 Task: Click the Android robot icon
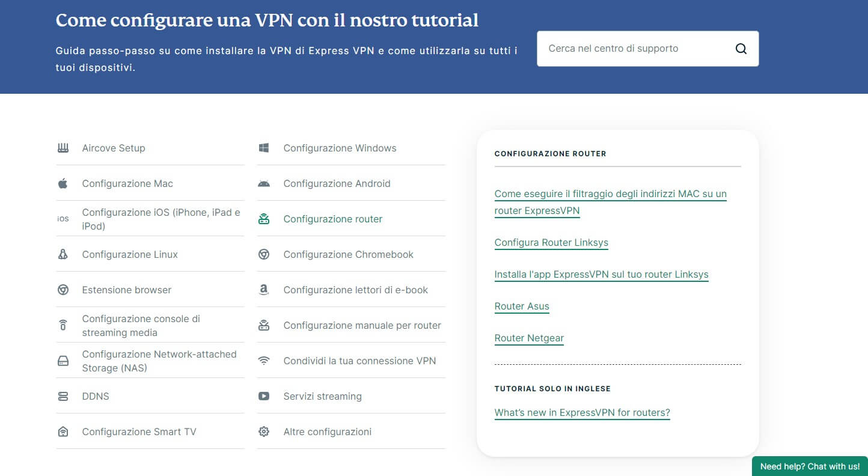(264, 183)
